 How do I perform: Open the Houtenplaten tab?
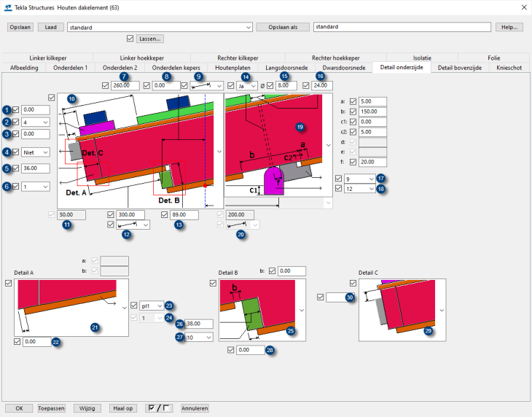click(232, 68)
